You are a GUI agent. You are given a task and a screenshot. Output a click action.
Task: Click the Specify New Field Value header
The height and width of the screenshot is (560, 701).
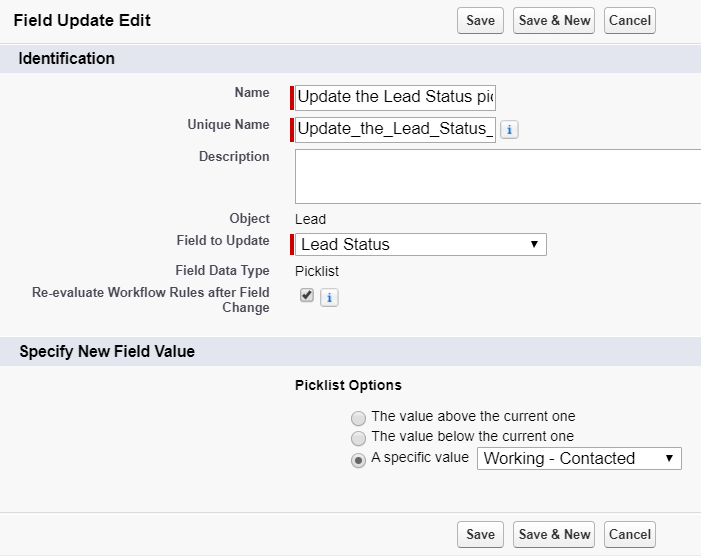(107, 351)
